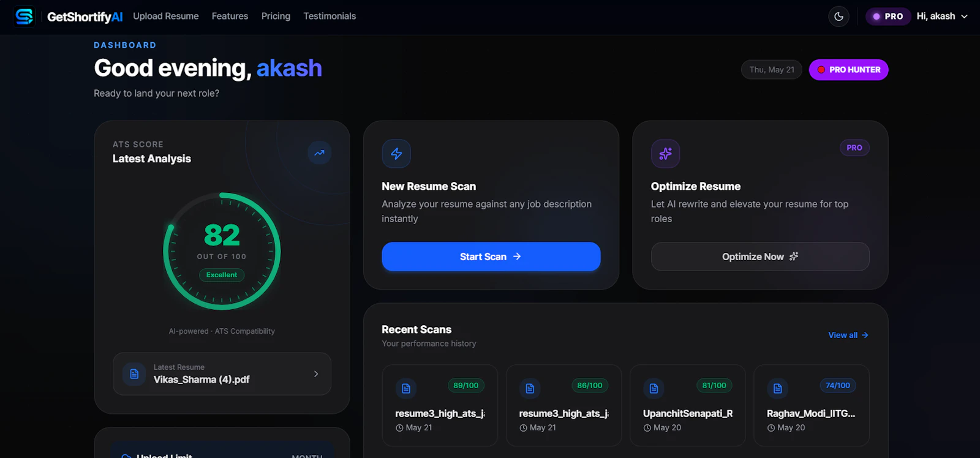Click the PRO tag on Optimize Resume card
The image size is (980, 458).
pos(854,148)
